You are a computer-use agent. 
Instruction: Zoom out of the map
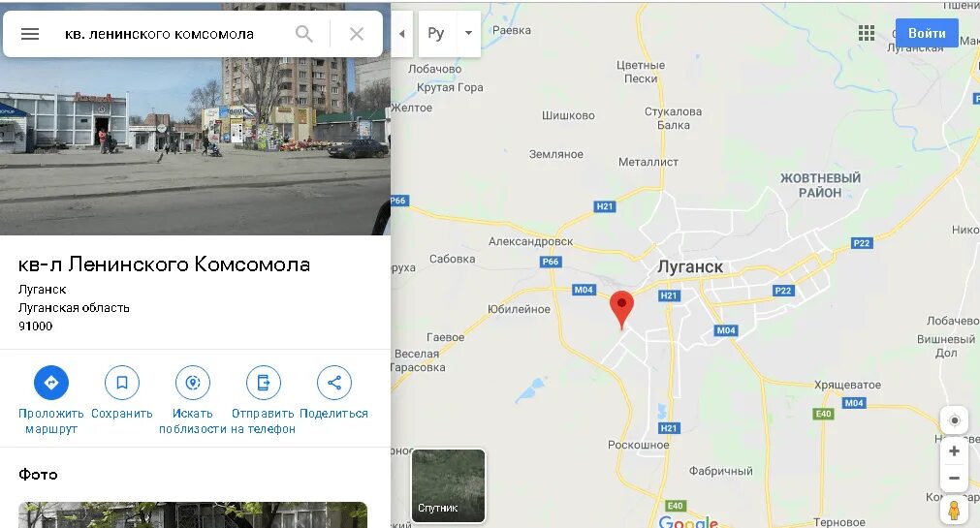tap(954, 479)
